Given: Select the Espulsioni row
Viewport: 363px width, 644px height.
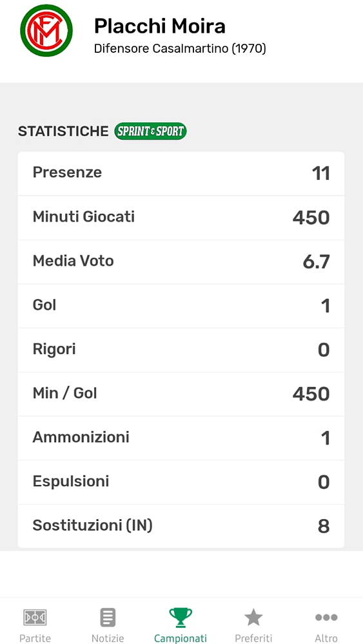Looking at the screenshot, I should [181, 482].
